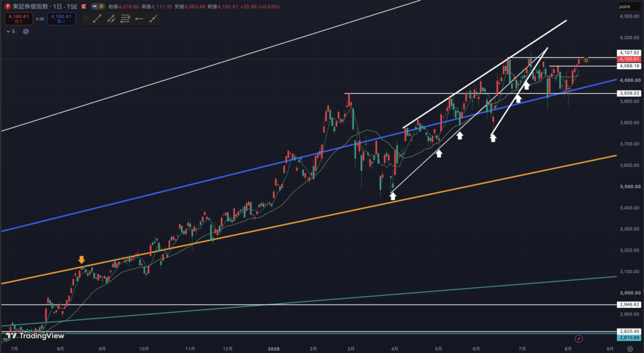The height and width of the screenshot is (353, 644).
Task: Click the high price 4,111.35
Action: coord(163,6)
